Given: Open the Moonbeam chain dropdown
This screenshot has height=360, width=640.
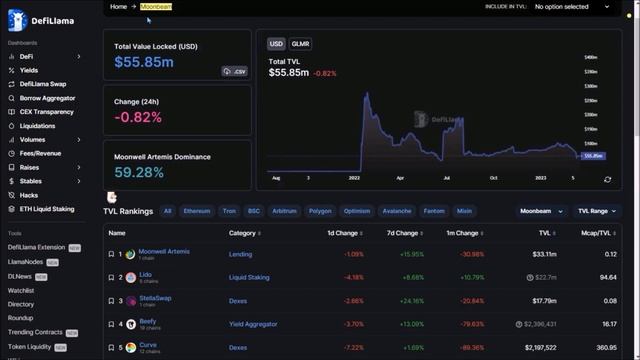Looking at the screenshot, I should click(x=541, y=211).
